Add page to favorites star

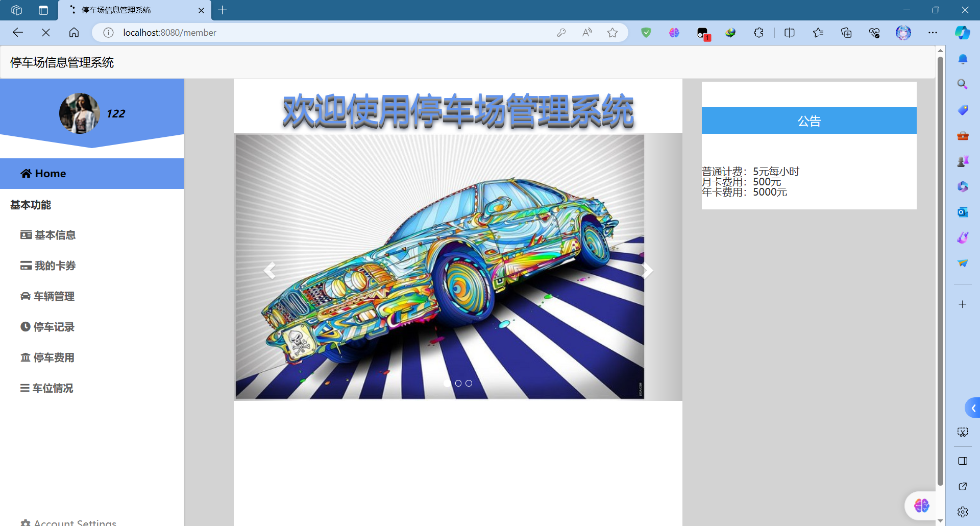click(x=612, y=33)
